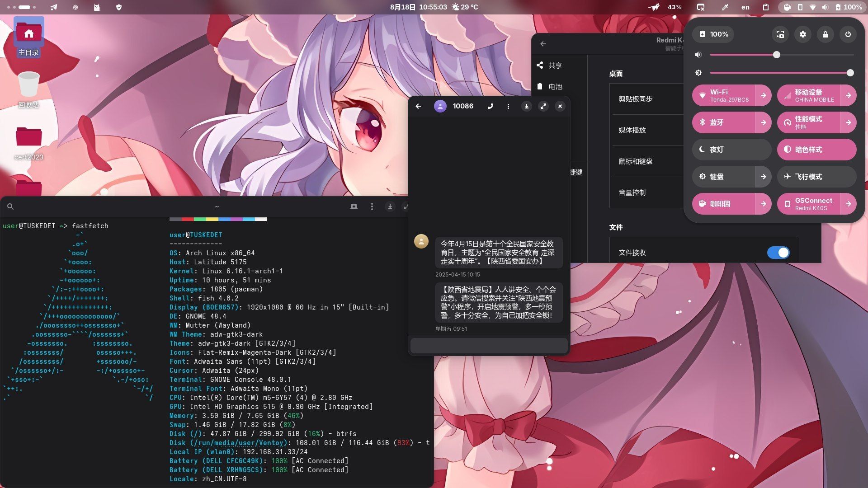Turn off the 文件接收 switch
The image size is (868, 488).
pyautogui.click(x=778, y=253)
